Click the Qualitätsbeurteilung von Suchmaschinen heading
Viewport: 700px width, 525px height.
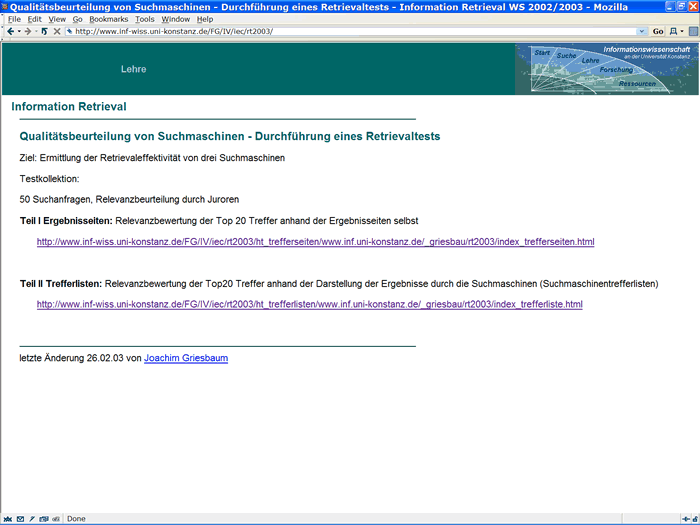(x=230, y=136)
